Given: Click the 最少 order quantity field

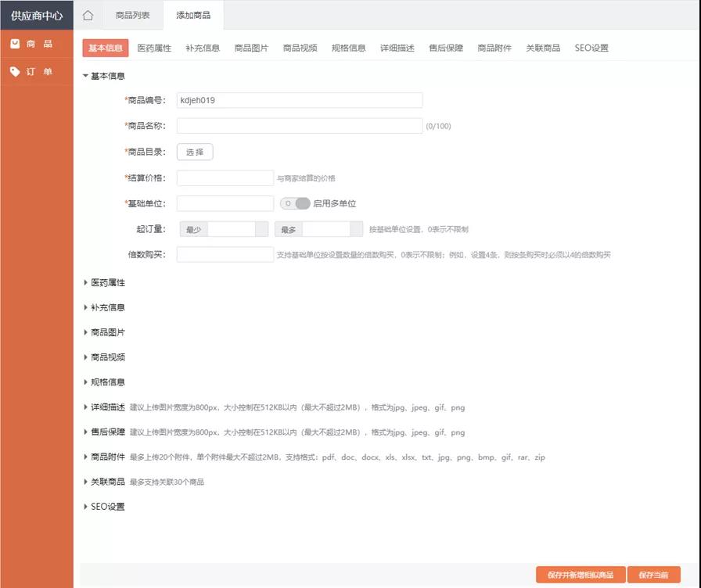Looking at the screenshot, I should tap(232, 229).
